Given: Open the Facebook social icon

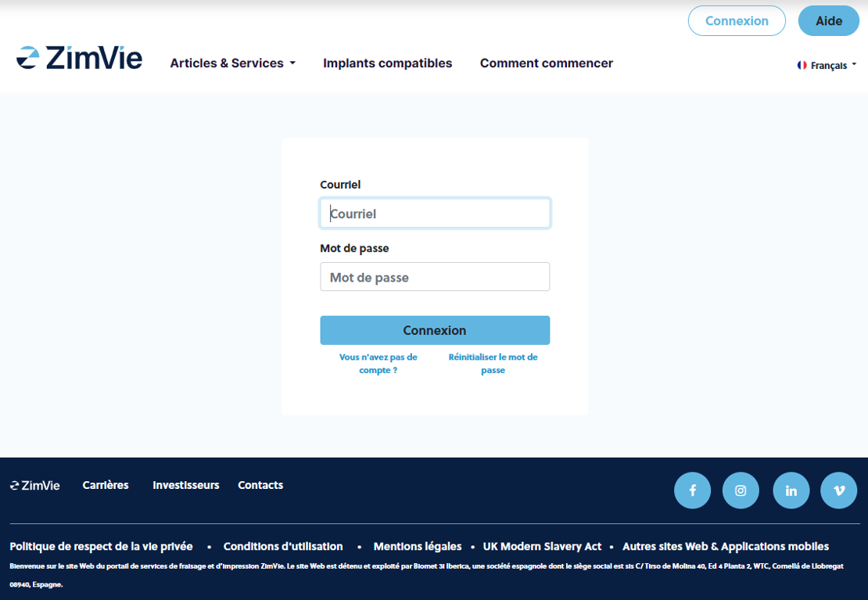Looking at the screenshot, I should point(692,490).
